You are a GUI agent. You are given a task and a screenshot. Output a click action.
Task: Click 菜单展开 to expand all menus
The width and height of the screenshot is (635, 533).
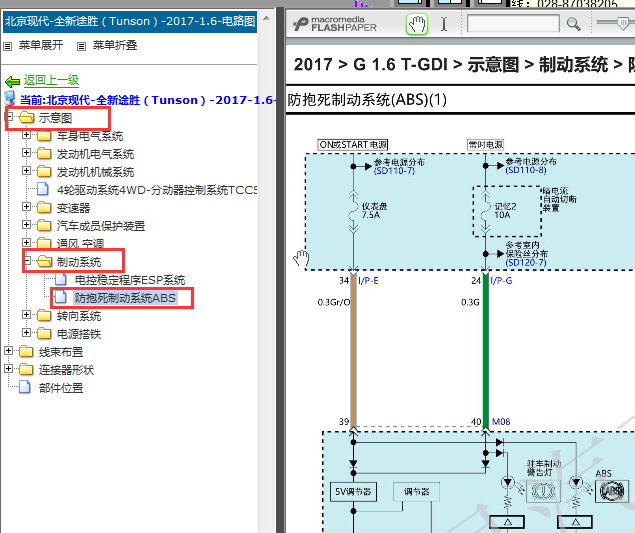click(41, 45)
